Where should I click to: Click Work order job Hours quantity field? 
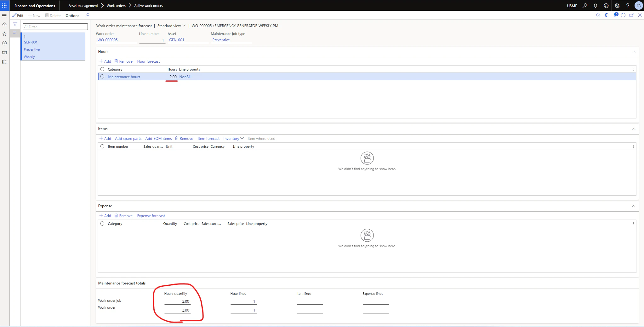click(x=177, y=301)
